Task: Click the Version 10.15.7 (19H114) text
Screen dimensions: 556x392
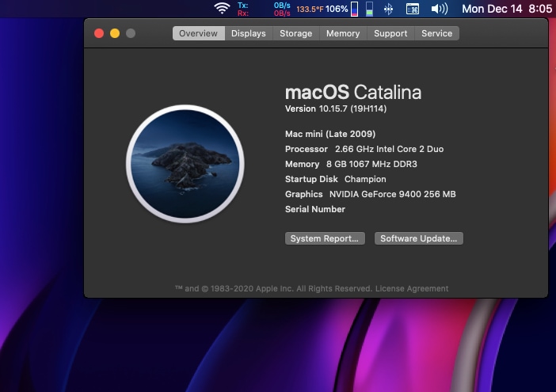Action: pyautogui.click(x=336, y=108)
